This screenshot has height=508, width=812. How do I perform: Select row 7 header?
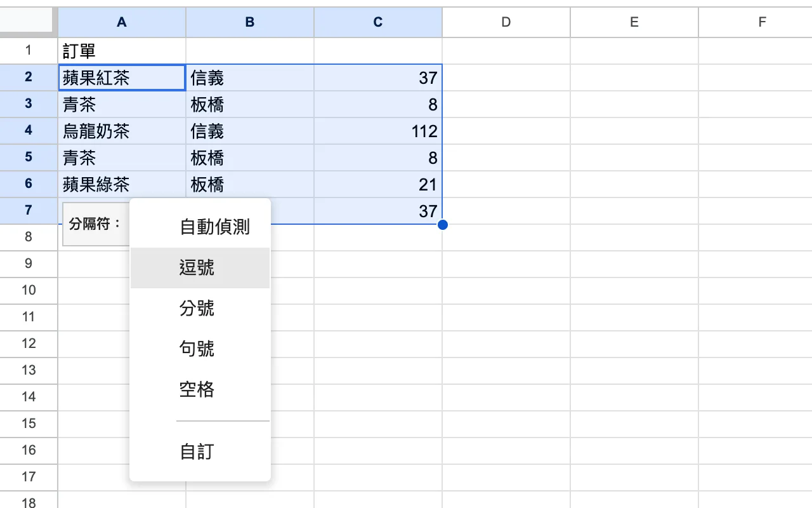tap(29, 211)
